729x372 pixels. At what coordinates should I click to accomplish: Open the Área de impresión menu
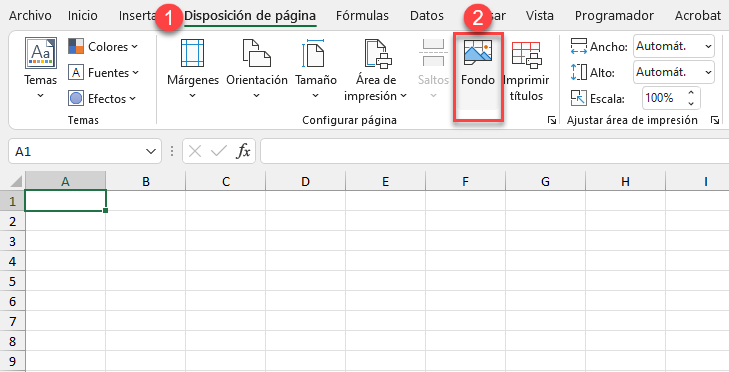pyautogui.click(x=375, y=68)
